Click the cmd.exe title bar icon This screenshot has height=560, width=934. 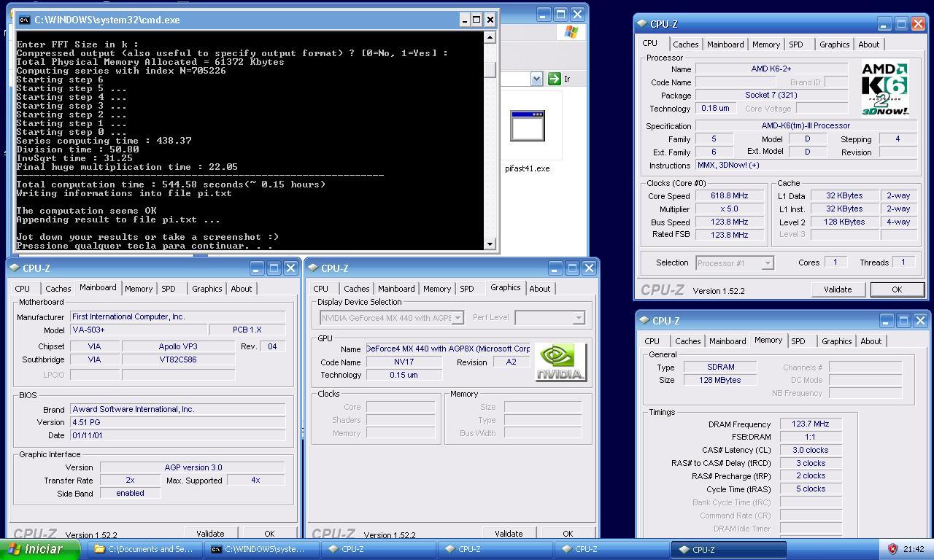(x=24, y=20)
